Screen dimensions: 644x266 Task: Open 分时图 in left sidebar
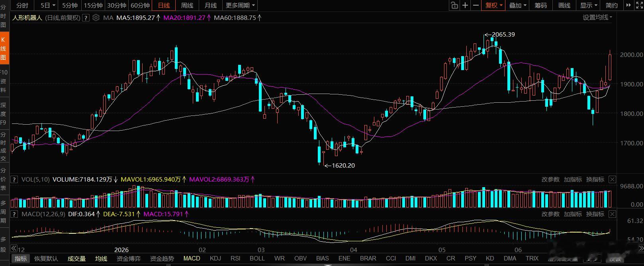coord(3,16)
